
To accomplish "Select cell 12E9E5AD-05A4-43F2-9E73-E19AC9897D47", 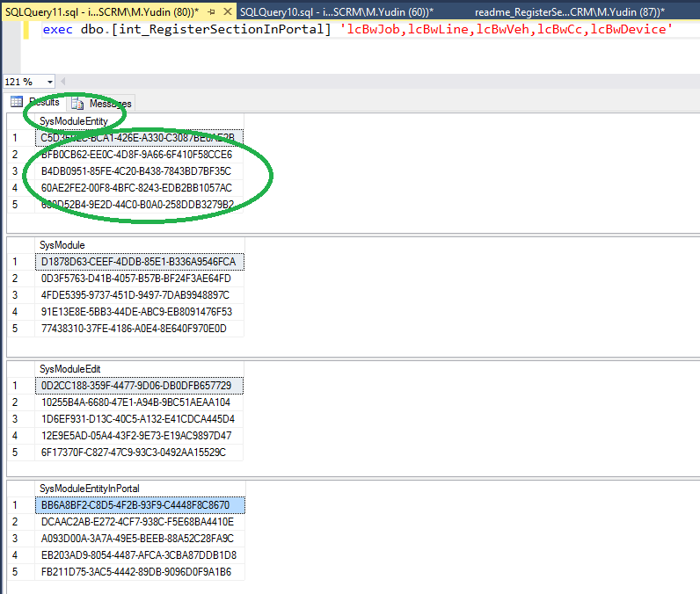I will (x=139, y=436).
